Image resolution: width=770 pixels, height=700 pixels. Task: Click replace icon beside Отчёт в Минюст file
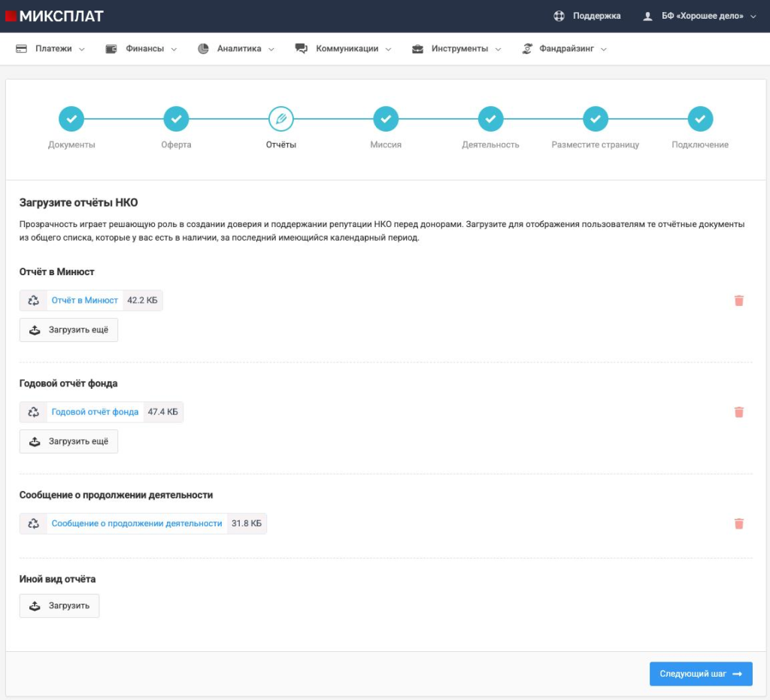coord(33,301)
